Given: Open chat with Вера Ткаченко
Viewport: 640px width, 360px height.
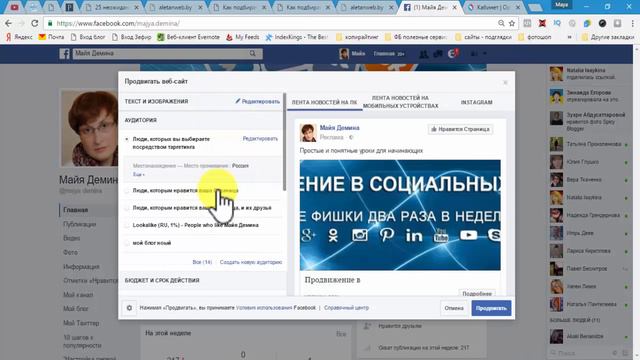Looking at the screenshot, I should coord(589,180).
